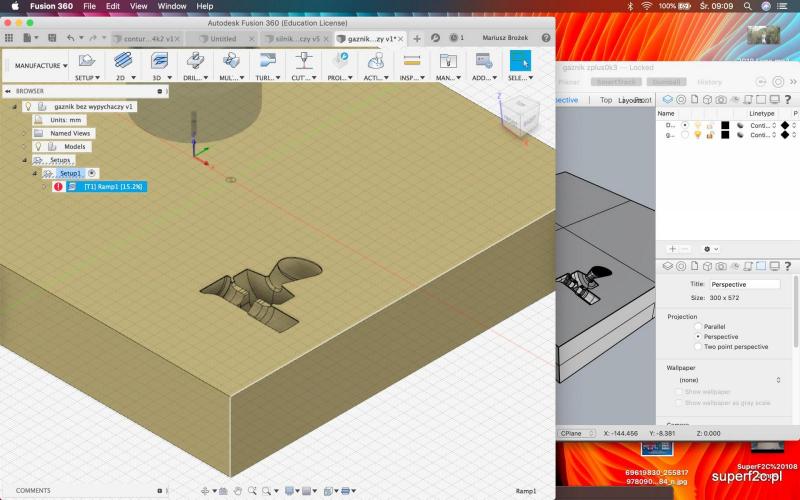Screen dimensions: 800x500
Task: Click the Inspect measure icon
Action: pos(410,61)
